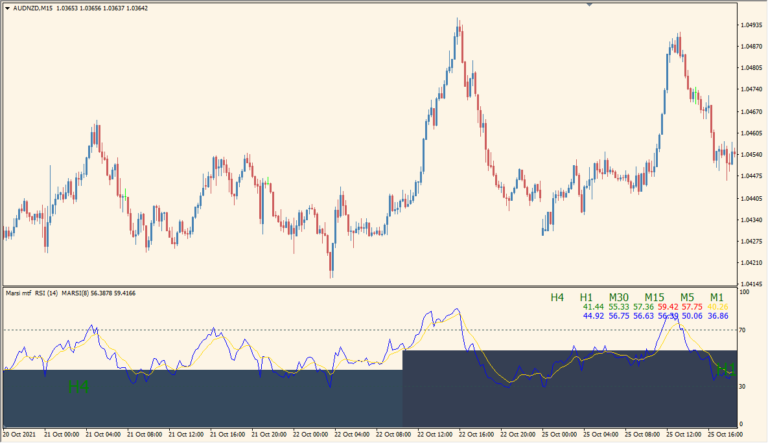This screenshot has height=443, width=768.
Task: Click the 1.04935 price on price axis
Action: pyautogui.click(x=752, y=25)
